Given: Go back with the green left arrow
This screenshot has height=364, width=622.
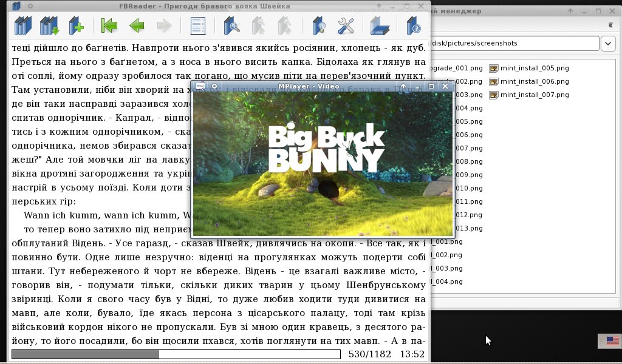Looking at the screenshot, I should tap(137, 26).
